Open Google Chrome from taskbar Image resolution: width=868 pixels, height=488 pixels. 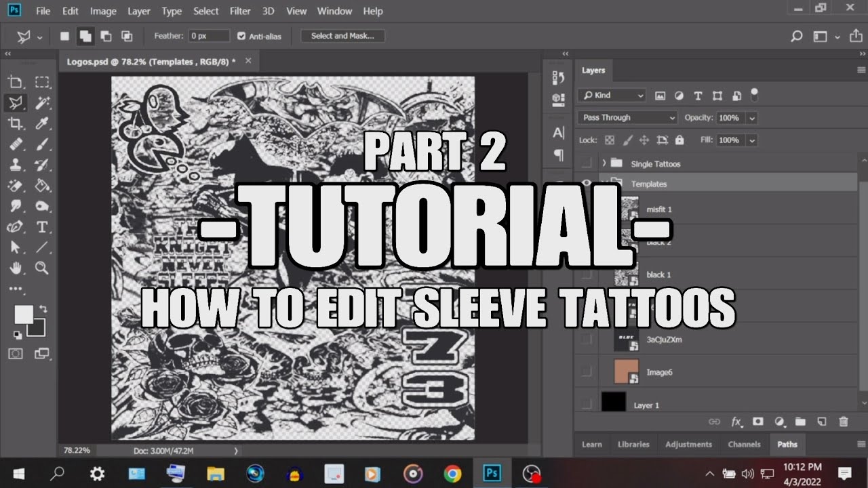[452, 473]
